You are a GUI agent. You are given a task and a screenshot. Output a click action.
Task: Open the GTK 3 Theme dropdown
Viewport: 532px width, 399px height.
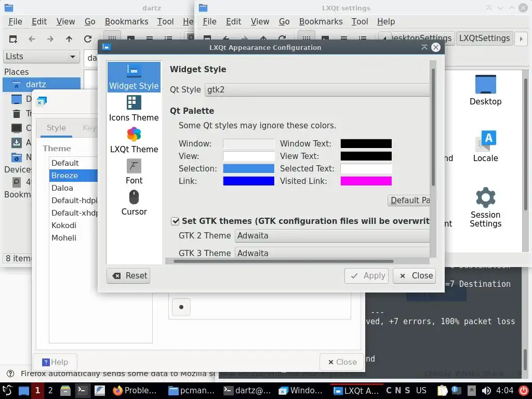332,253
